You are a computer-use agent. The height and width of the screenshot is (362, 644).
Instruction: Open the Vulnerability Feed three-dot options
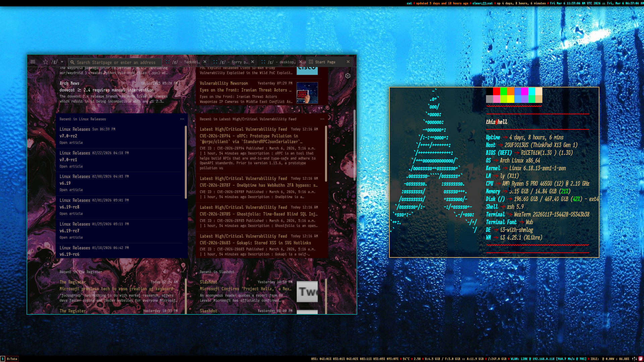point(322,119)
